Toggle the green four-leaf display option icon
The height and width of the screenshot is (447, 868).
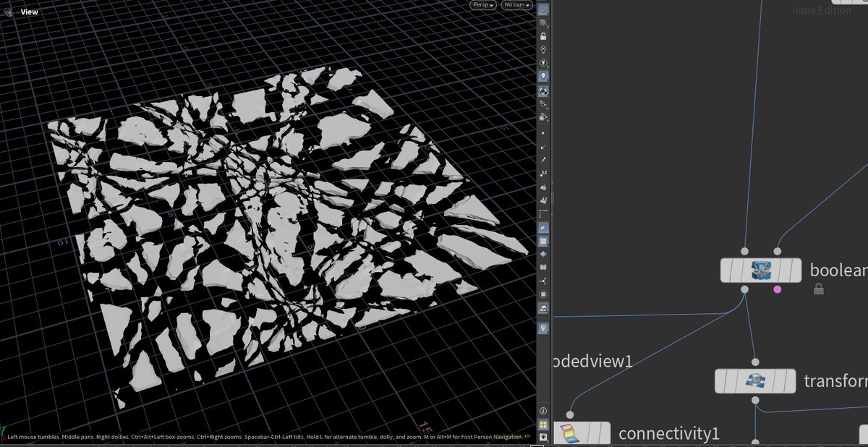[x=543, y=267]
